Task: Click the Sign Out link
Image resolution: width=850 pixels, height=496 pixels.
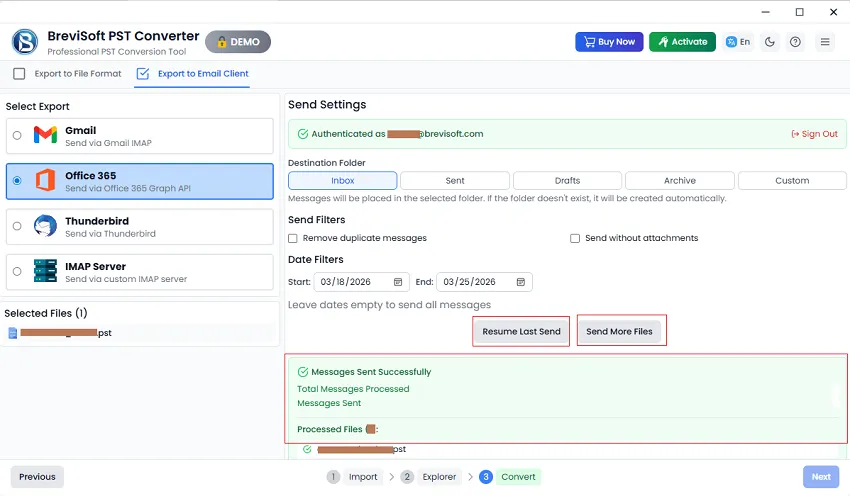Action: coord(814,134)
